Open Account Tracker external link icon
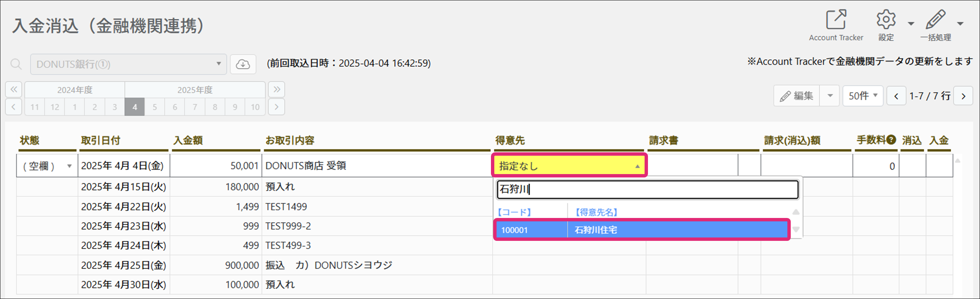 tap(836, 20)
